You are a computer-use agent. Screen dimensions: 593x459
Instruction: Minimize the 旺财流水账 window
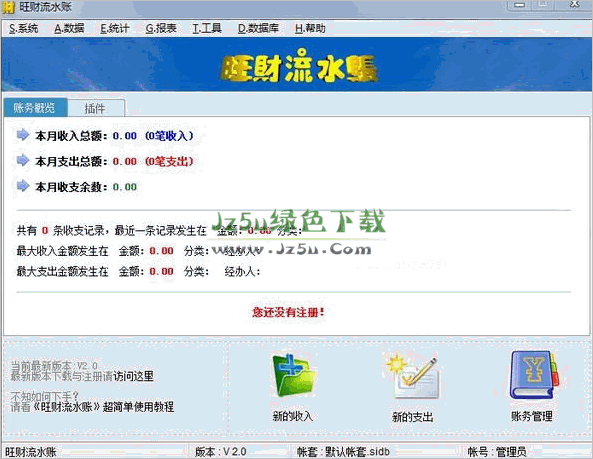pyautogui.click(x=520, y=5)
